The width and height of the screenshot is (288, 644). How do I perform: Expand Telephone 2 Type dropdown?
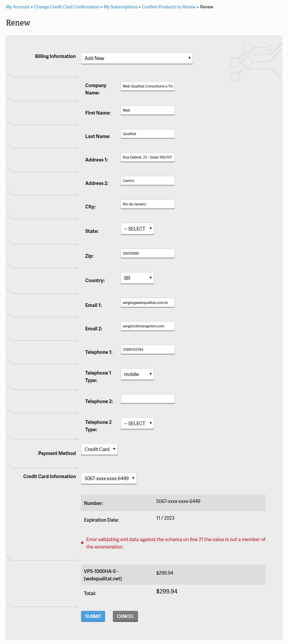[137, 424]
